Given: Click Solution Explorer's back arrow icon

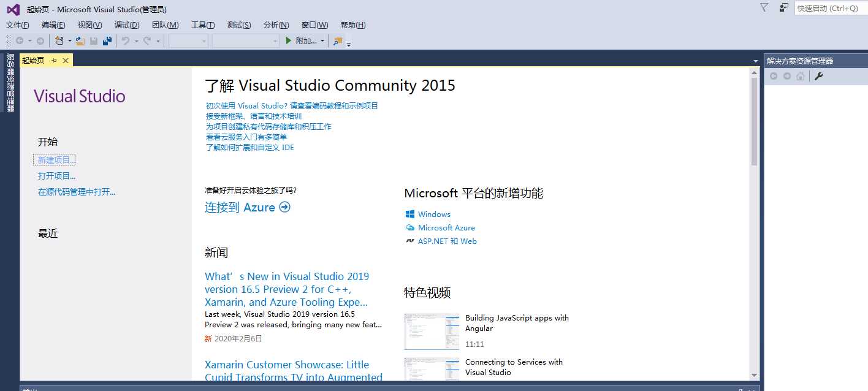Looking at the screenshot, I should click(774, 76).
